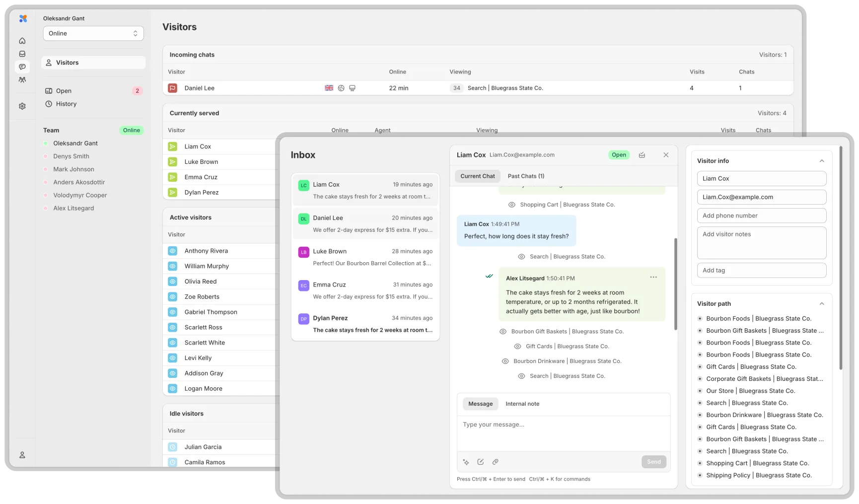Viewport: 859px width, 504px height.
Task: Click the AI sparkle icon in composer
Action: point(466,462)
